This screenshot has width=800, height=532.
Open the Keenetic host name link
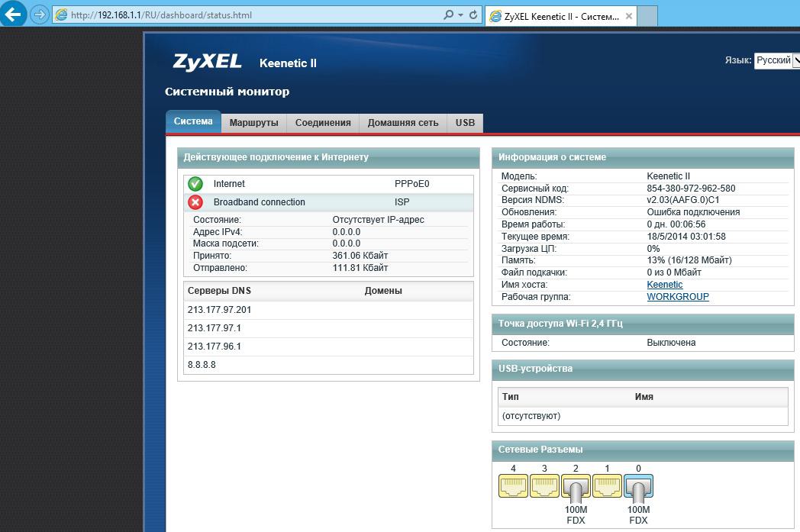click(665, 285)
